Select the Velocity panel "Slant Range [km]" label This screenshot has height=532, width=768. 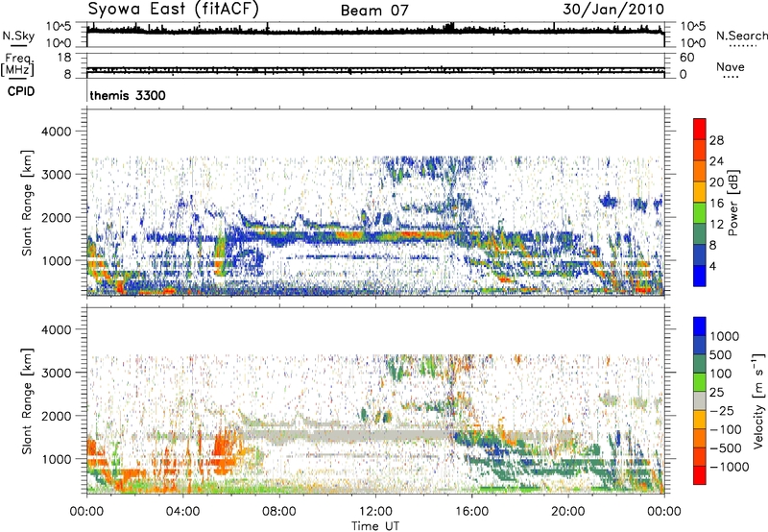pos(27,401)
